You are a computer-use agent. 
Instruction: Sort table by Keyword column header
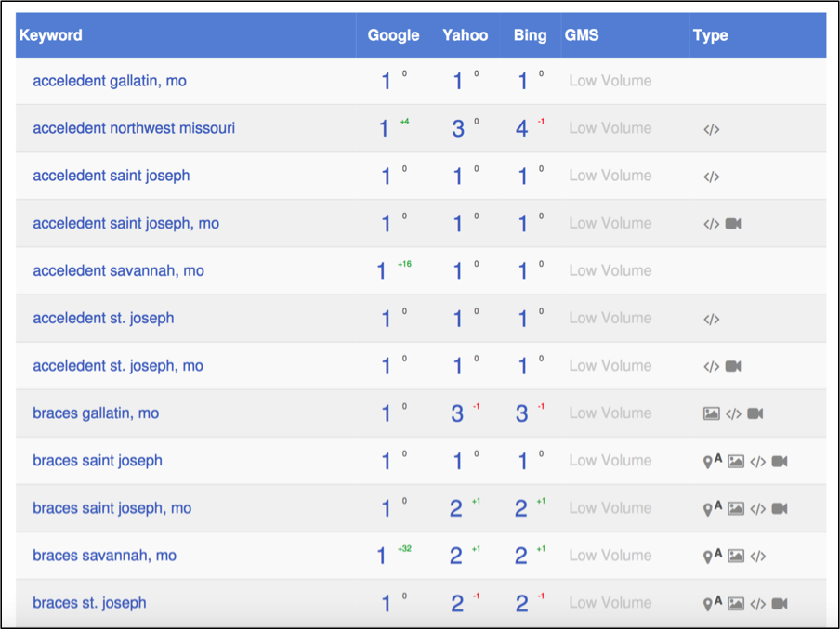pyautogui.click(x=51, y=35)
